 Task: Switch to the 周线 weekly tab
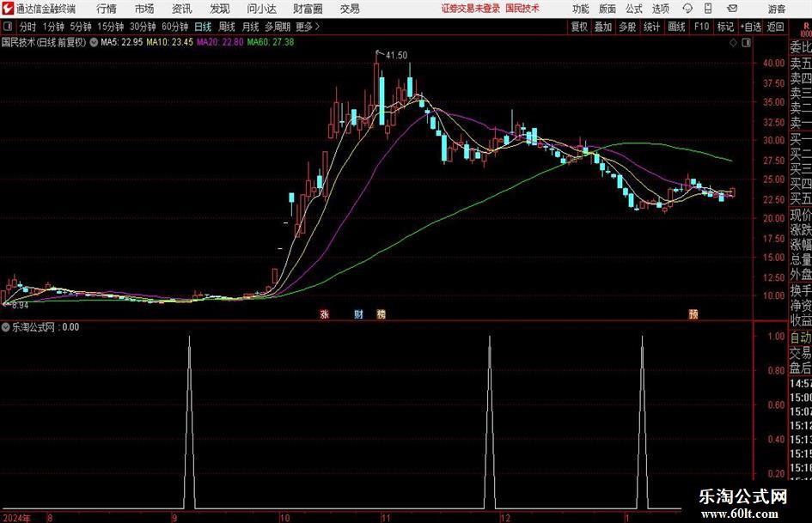point(227,27)
